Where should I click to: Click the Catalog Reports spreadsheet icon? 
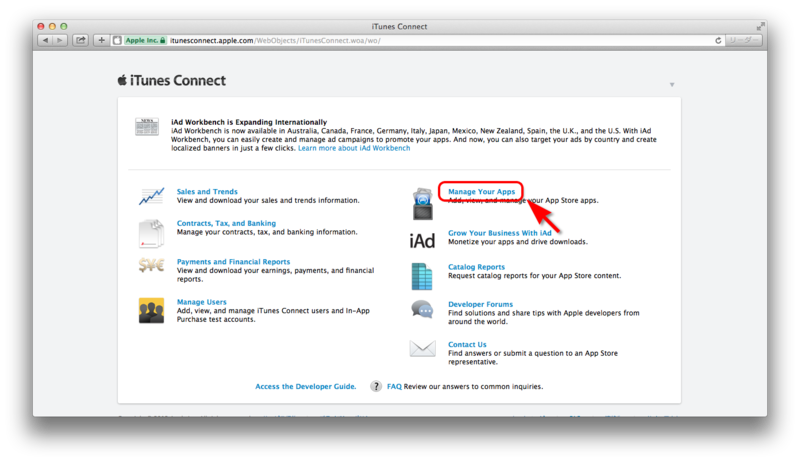point(422,276)
